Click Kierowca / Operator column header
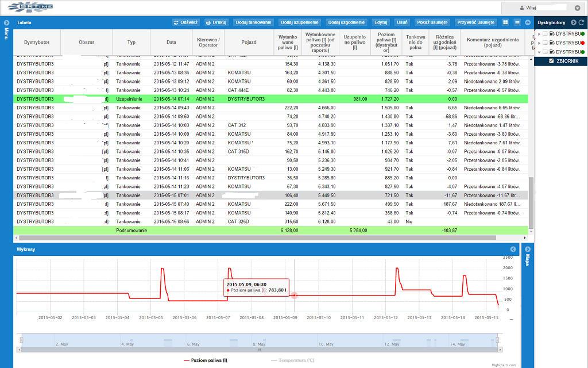Viewport: 588px width, 368px height. (208, 43)
